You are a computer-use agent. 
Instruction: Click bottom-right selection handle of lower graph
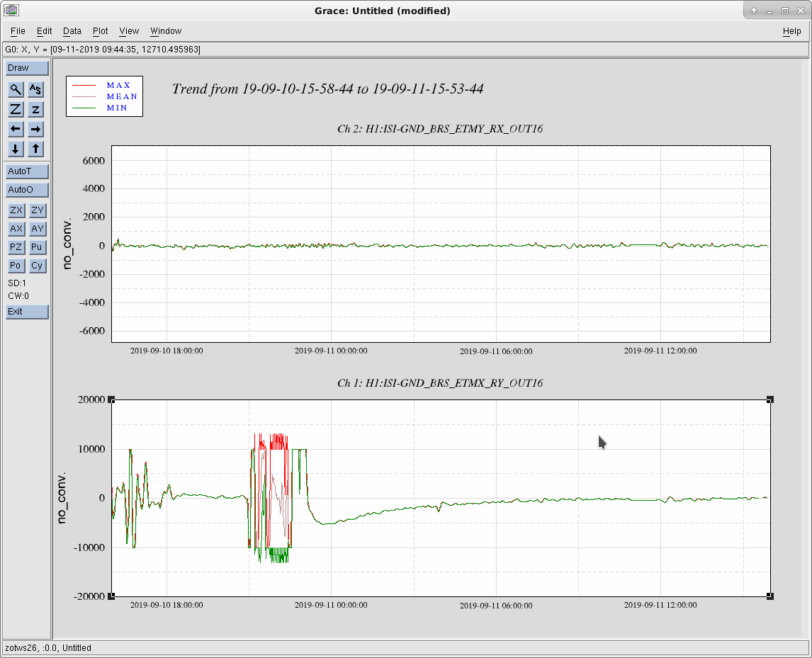click(770, 596)
